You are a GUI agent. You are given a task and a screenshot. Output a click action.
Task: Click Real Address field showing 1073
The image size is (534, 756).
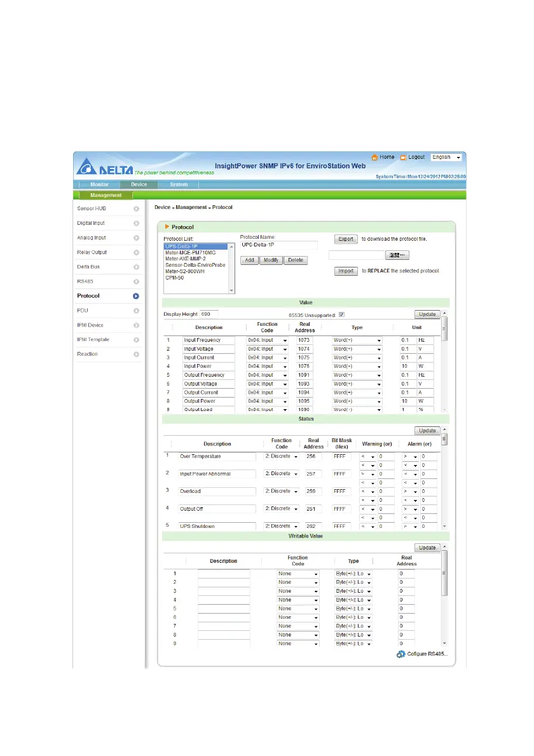coord(304,341)
